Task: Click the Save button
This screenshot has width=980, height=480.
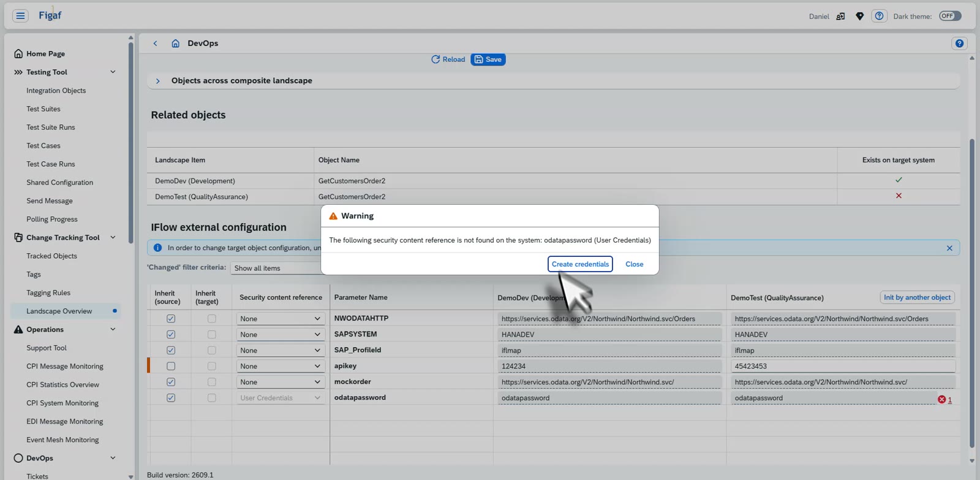Action: point(488,59)
